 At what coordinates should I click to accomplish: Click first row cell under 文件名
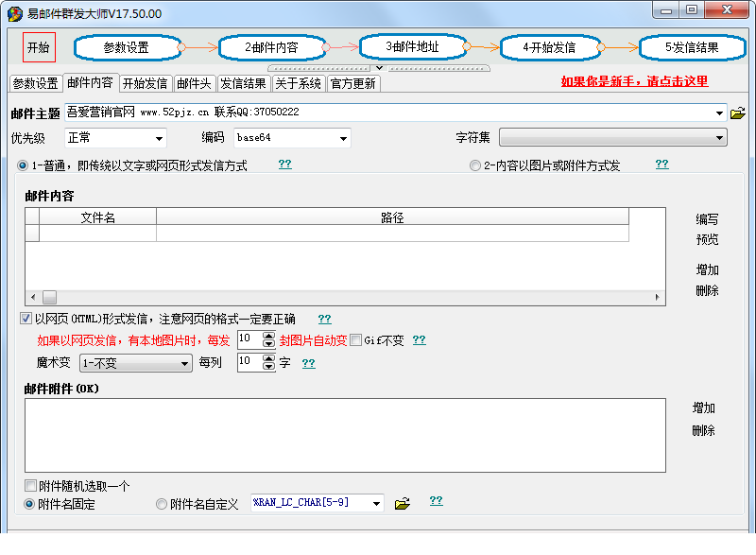(x=98, y=233)
